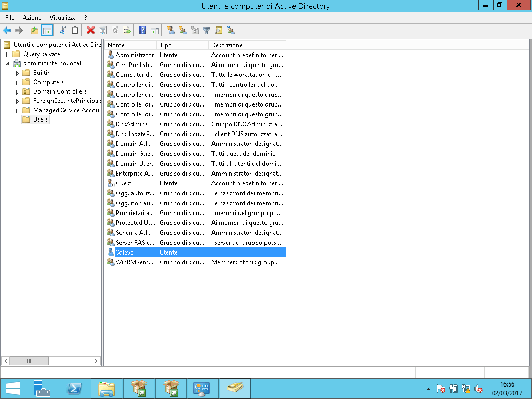Expand the Domain Controllers folder
This screenshot has width=532, height=399.
17,92
